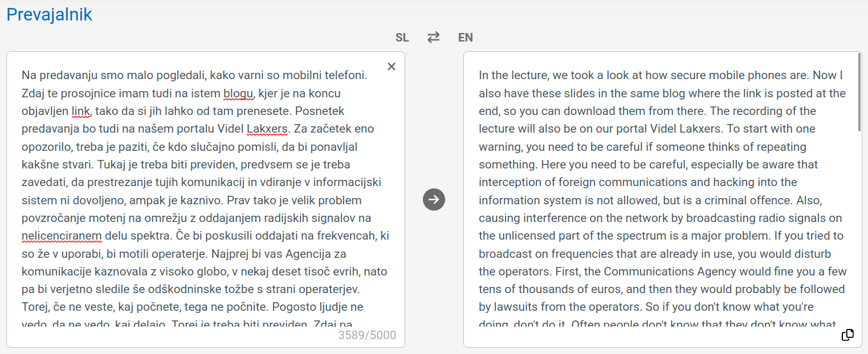Click the round arrow translate button

click(434, 199)
